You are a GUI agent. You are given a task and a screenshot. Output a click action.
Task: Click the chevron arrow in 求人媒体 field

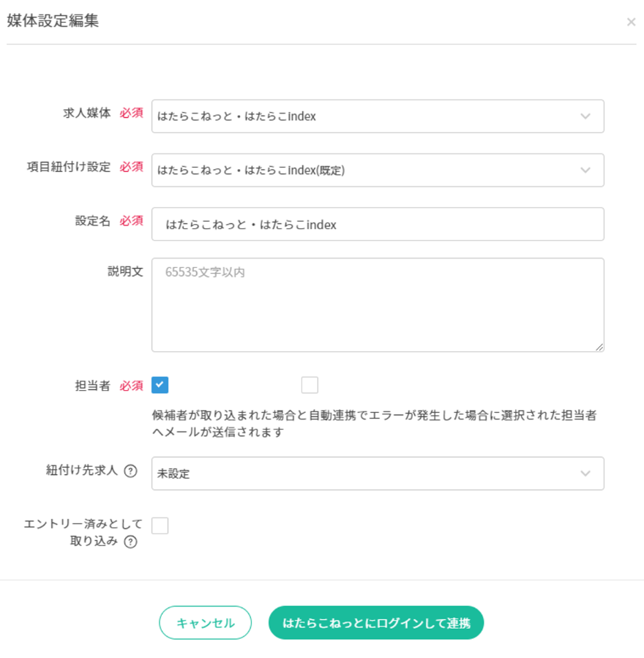pyautogui.click(x=585, y=116)
